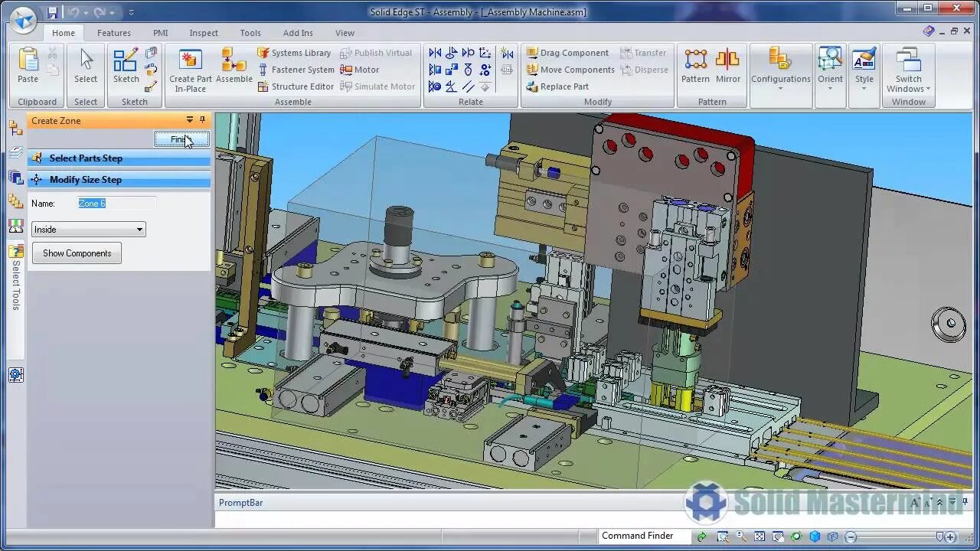Viewport: 980px width, 551px height.
Task: Go to Select Parts Step
Action: click(119, 158)
